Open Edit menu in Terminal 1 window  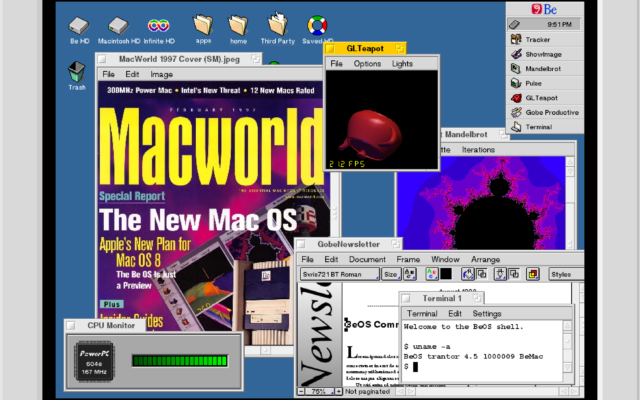(x=455, y=313)
